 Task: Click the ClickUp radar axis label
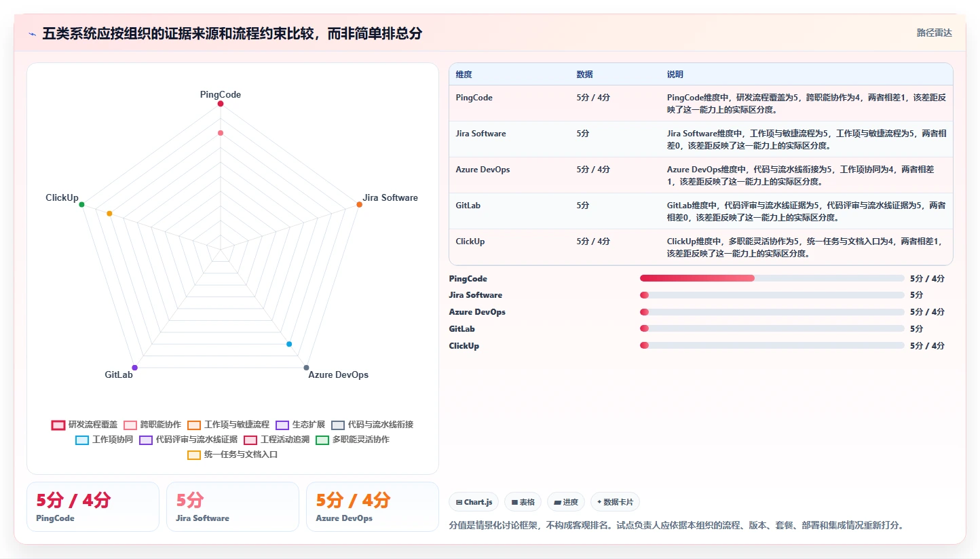pyautogui.click(x=62, y=197)
